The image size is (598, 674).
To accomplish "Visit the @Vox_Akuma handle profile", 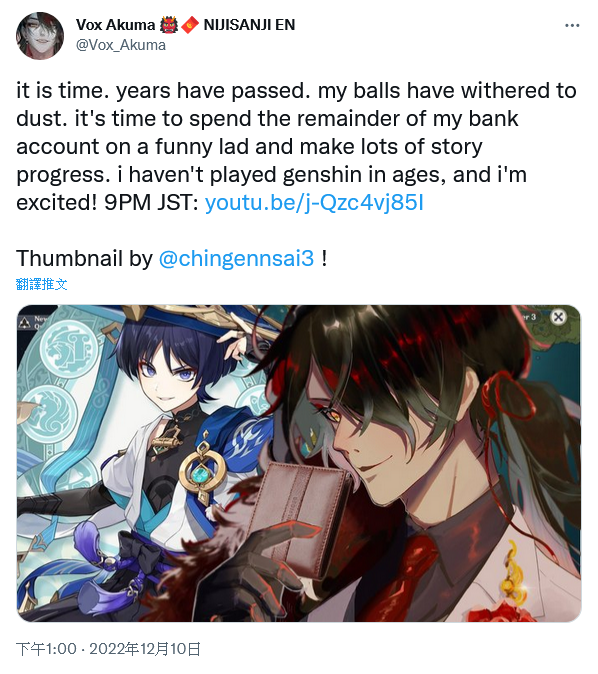I will pos(121,45).
